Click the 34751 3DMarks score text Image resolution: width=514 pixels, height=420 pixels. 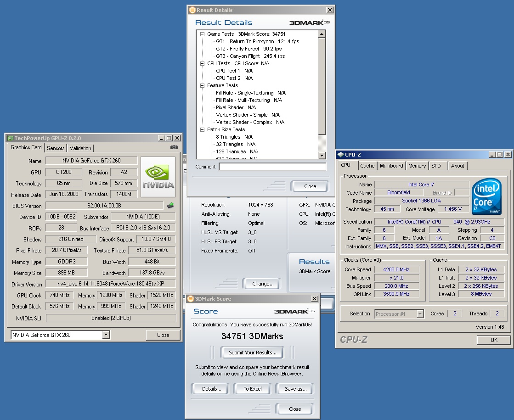[252, 336]
